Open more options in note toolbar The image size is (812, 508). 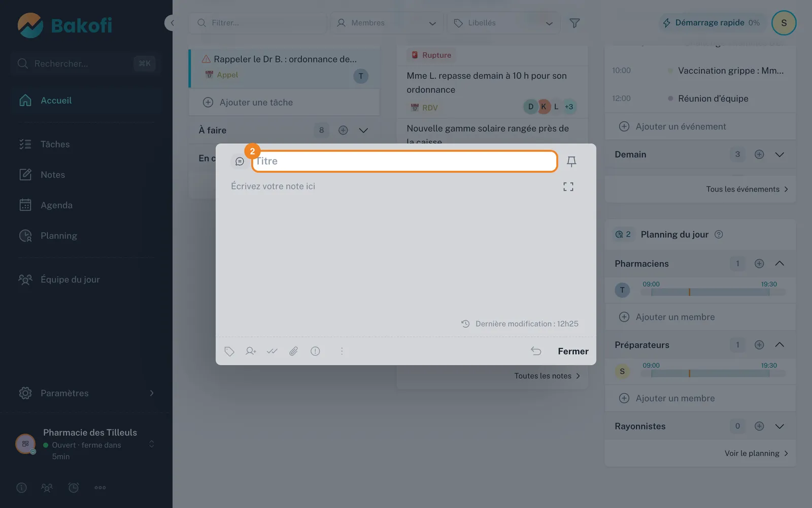(x=342, y=351)
